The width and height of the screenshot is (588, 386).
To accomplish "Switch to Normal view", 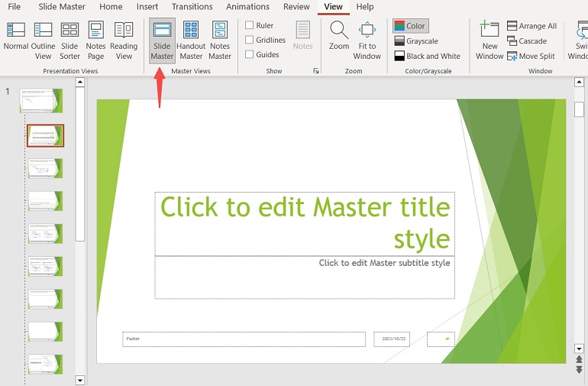I will point(16,40).
